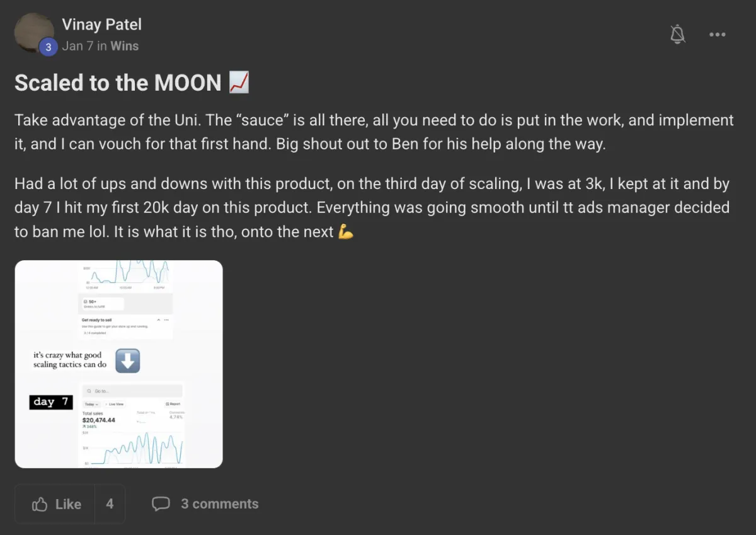Click the $20,474.44 total sales figure
The image size is (756, 535).
pyautogui.click(x=99, y=420)
